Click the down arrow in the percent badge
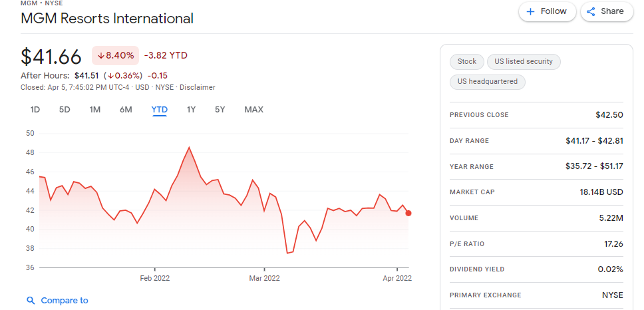Screen dimensions: 644x310 coord(101,56)
